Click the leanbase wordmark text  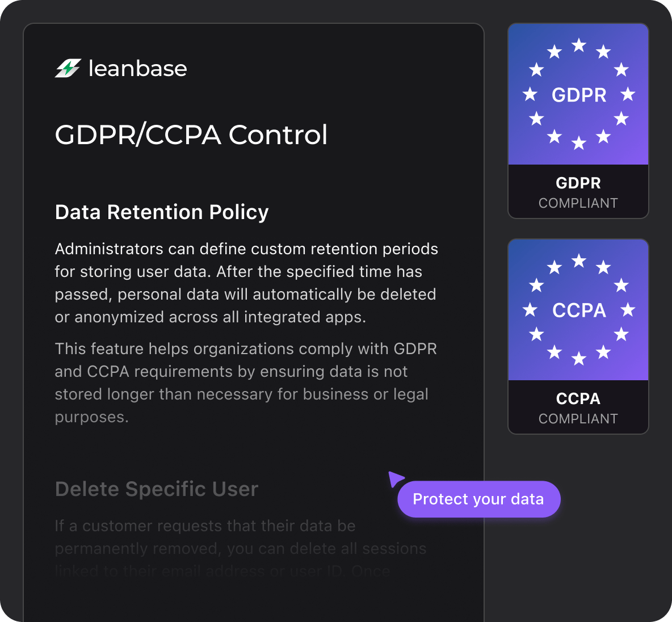coord(137,69)
